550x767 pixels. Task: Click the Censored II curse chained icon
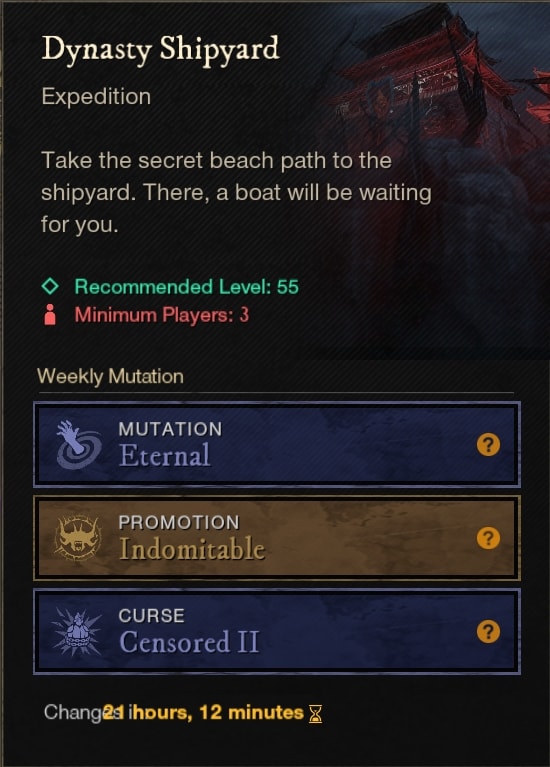[x=76, y=632]
